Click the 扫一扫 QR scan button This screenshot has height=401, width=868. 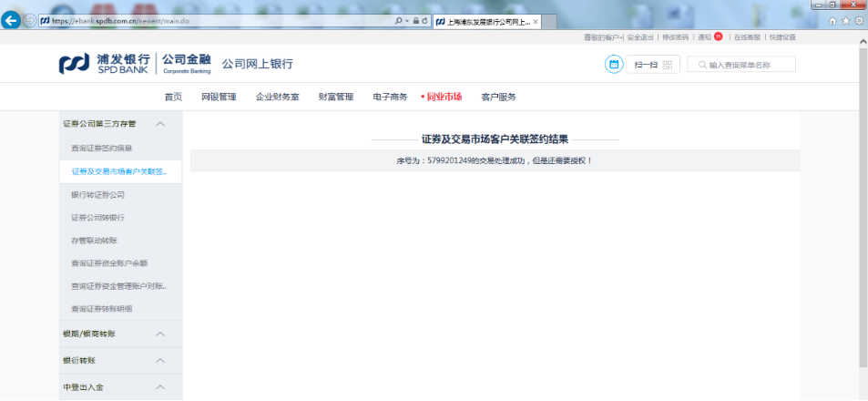[x=652, y=65]
